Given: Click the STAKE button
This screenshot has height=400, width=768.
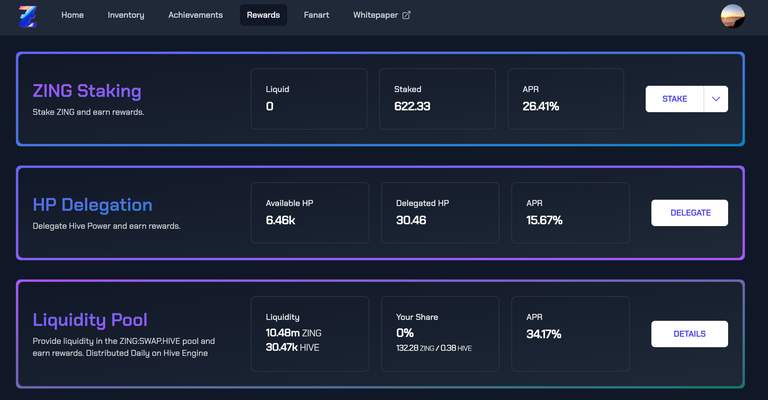Looking at the screenshot, I should coord(674,99).
